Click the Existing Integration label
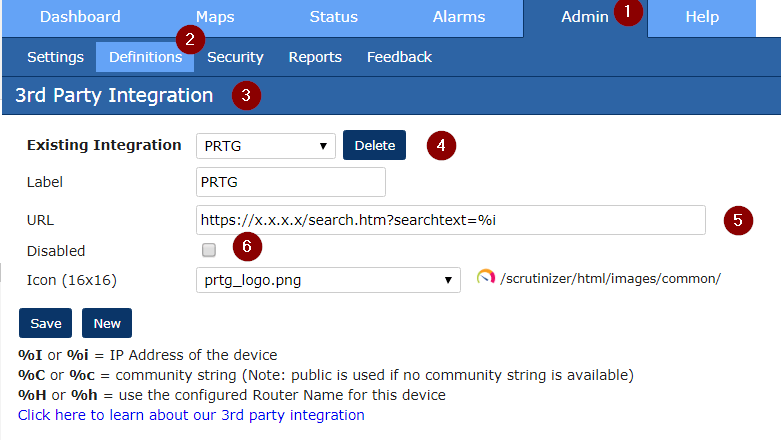Screen dimensions: 781x440 coord(104,145)
